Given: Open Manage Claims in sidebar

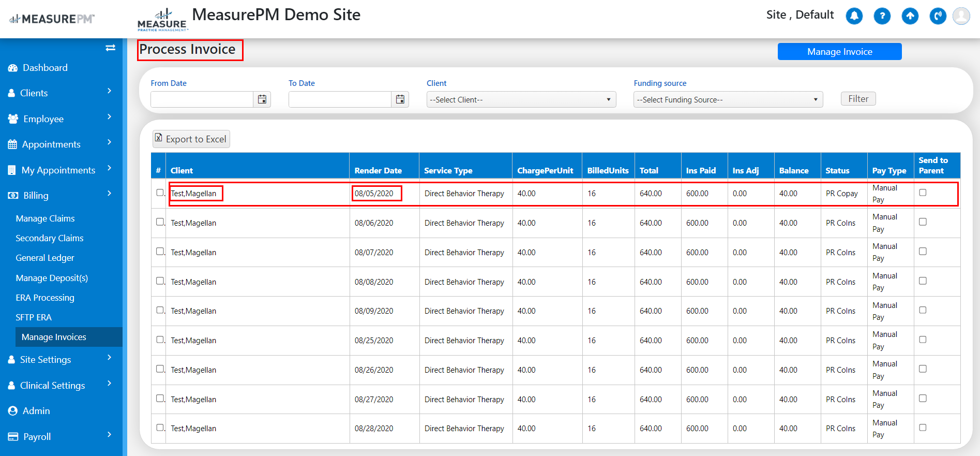Looking at the screenshot, I should (45, 218).
